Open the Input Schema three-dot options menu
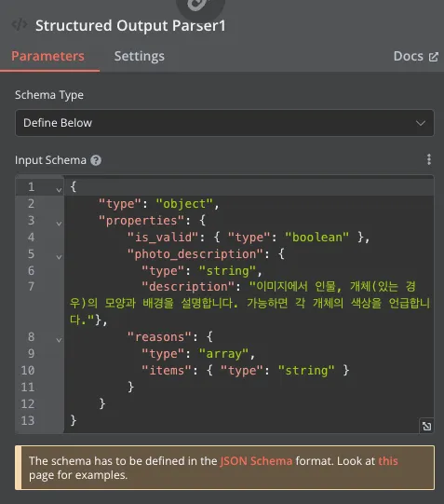The height and width of the screenshot is (504, 444). click(429, 159)
